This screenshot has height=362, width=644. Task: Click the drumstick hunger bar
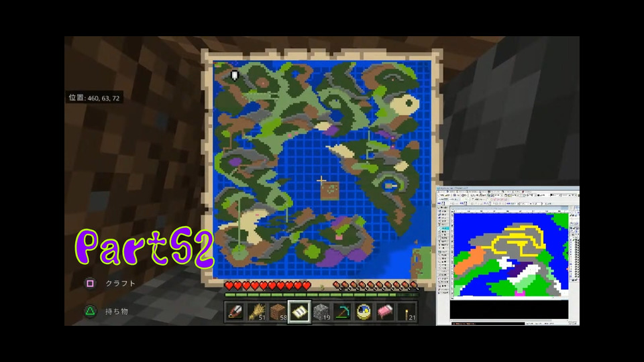point(376,286)
